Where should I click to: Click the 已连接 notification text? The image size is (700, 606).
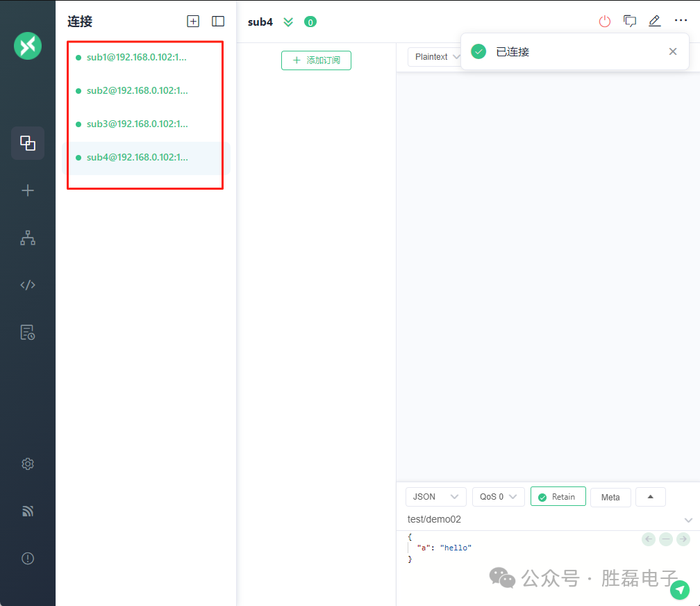pos(512,52)
